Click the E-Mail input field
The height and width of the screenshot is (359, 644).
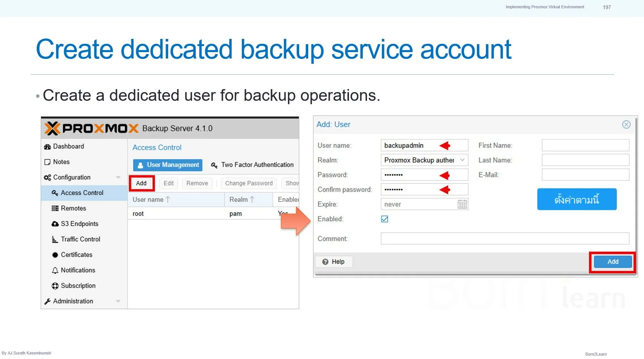(x=586, y=175)
